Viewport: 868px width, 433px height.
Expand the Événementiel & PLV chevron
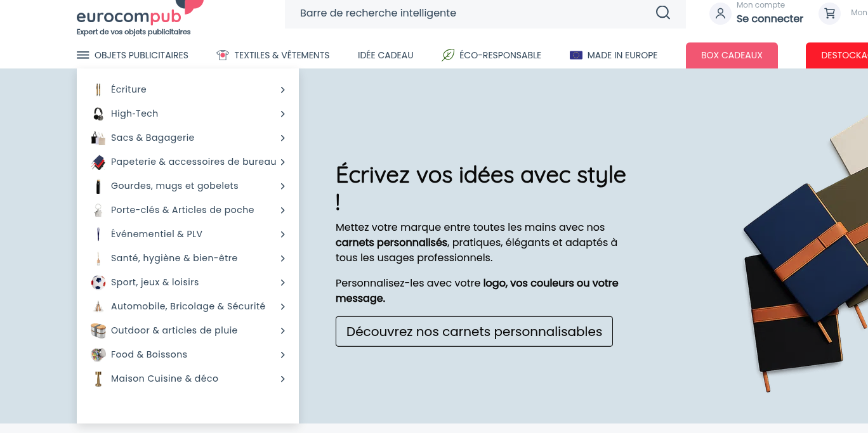click(282, 235)
